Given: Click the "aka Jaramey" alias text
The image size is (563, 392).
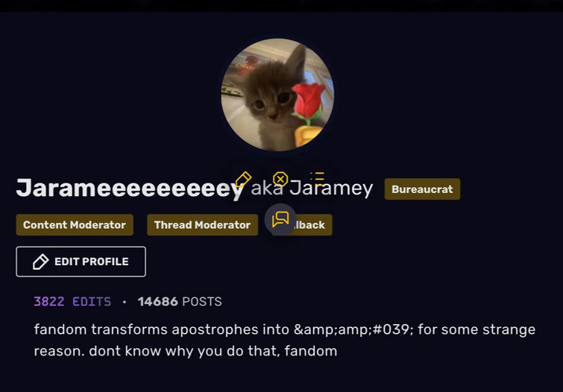Looking at the screenshot, I should [x=312, y=188].
